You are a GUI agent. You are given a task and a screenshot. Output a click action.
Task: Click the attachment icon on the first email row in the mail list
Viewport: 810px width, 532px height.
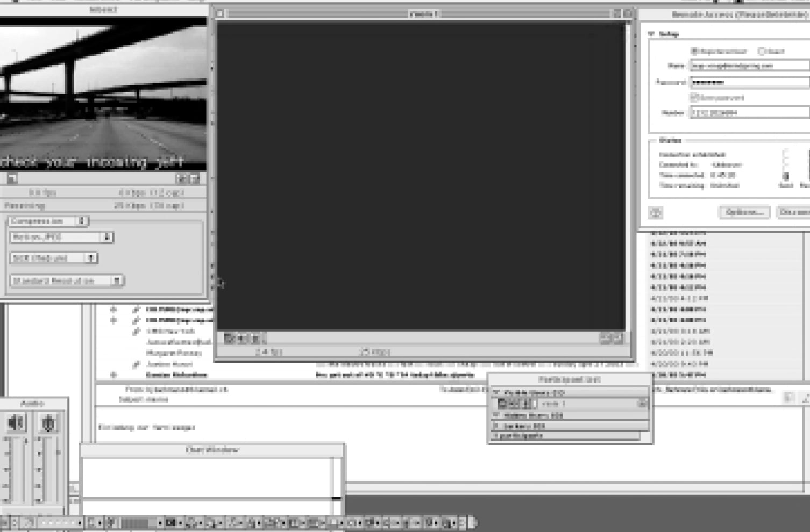[137, 310]
